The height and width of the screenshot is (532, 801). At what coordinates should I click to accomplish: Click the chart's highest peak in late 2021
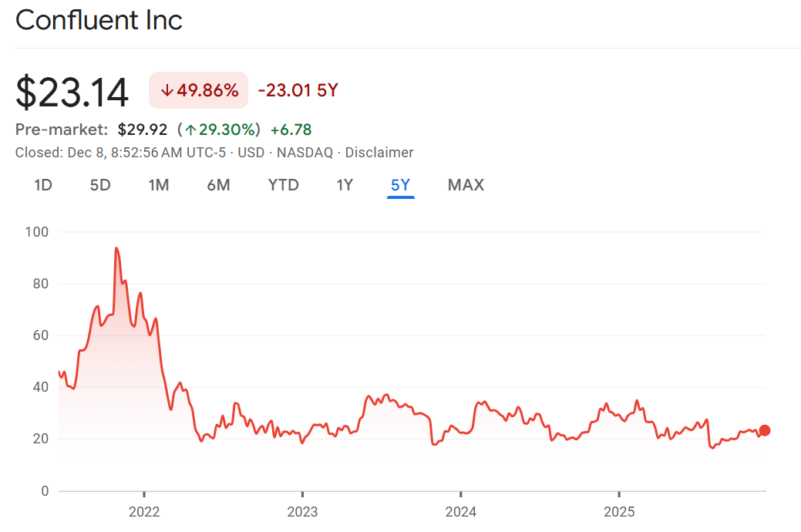pos(116,248)
